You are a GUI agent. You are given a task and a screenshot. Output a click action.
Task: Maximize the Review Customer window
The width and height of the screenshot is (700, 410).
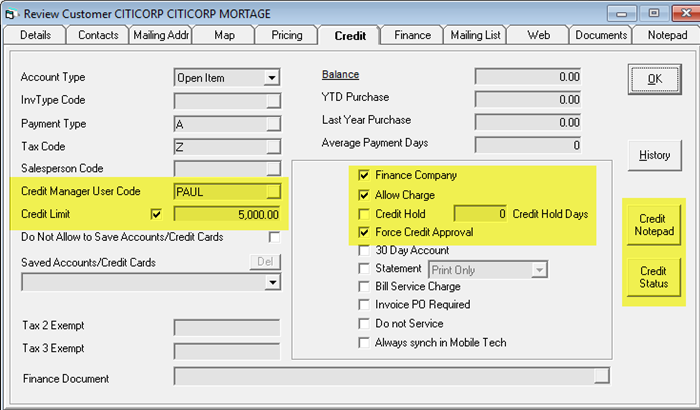654,13
